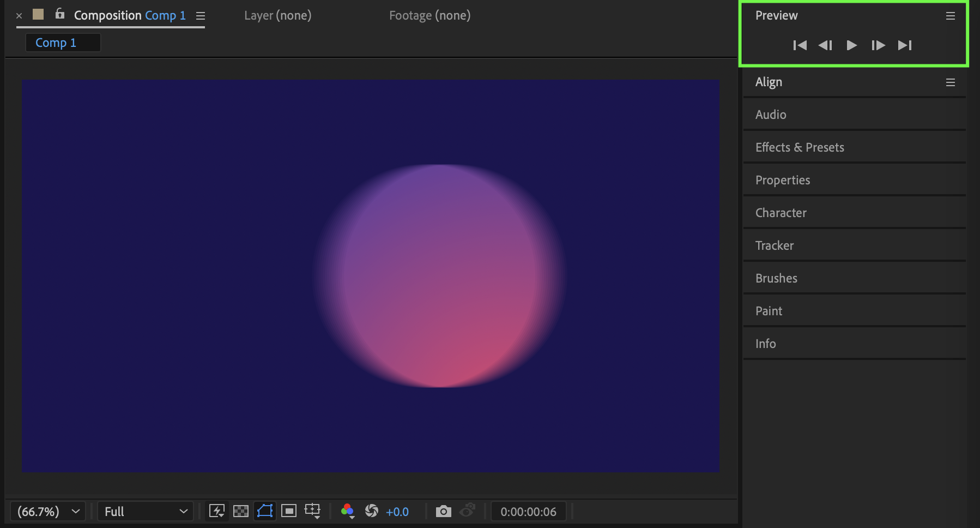Open the Fast Previews options
This screenshot has width=980, height=528.
point(217,511)
